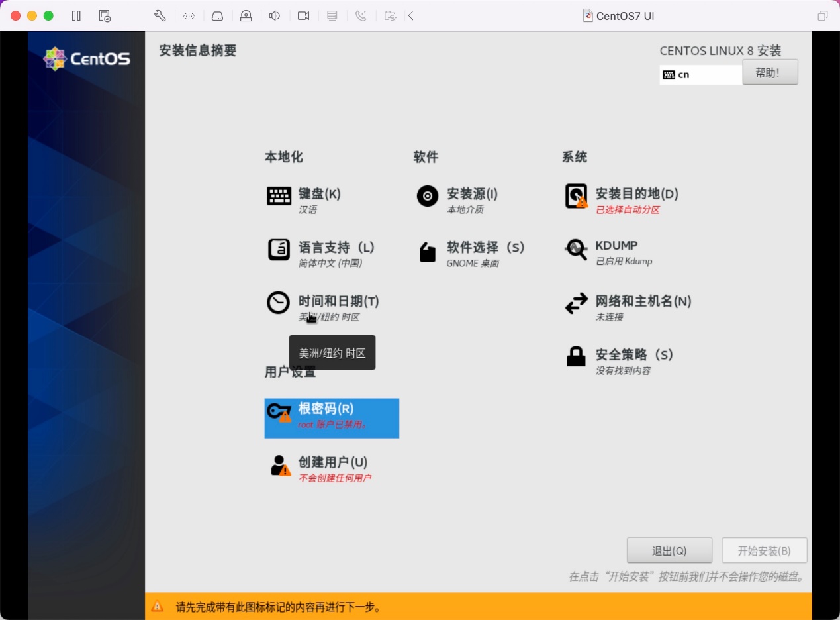The width and height of the screenshot is (840, 620).
Task: Select the 软件选择 (S) label
Action: (485, 247)
